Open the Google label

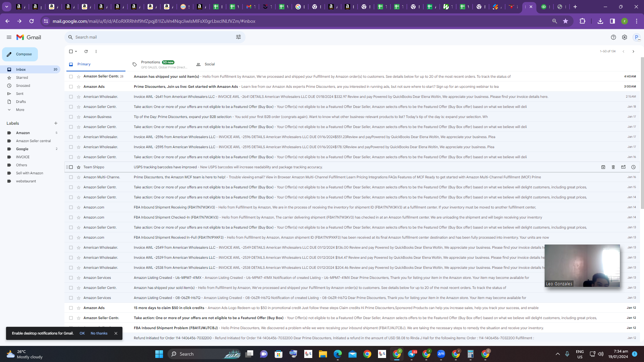pos(30,149)
